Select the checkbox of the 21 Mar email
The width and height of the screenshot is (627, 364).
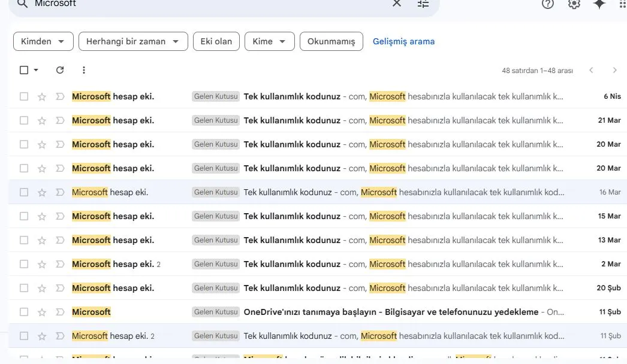24,120
